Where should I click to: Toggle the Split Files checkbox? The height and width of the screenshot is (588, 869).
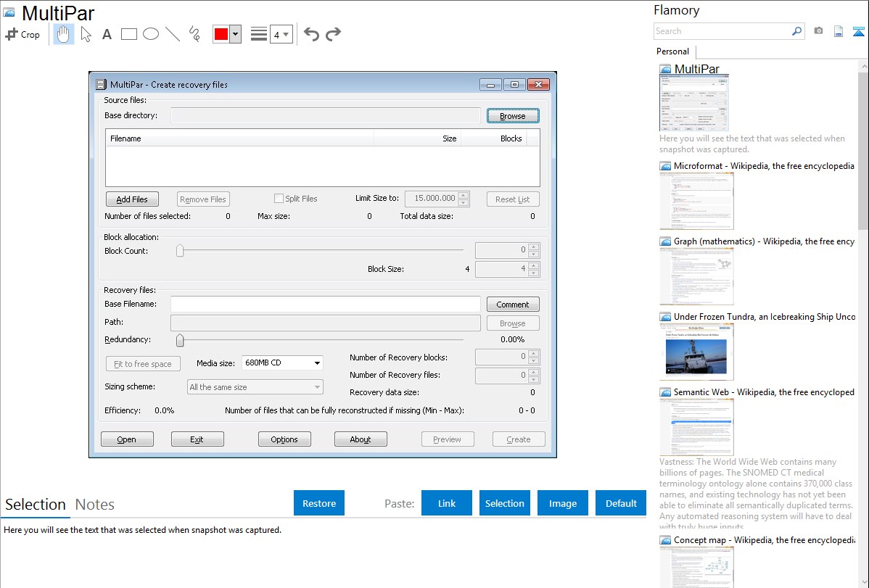pos(279,199)
